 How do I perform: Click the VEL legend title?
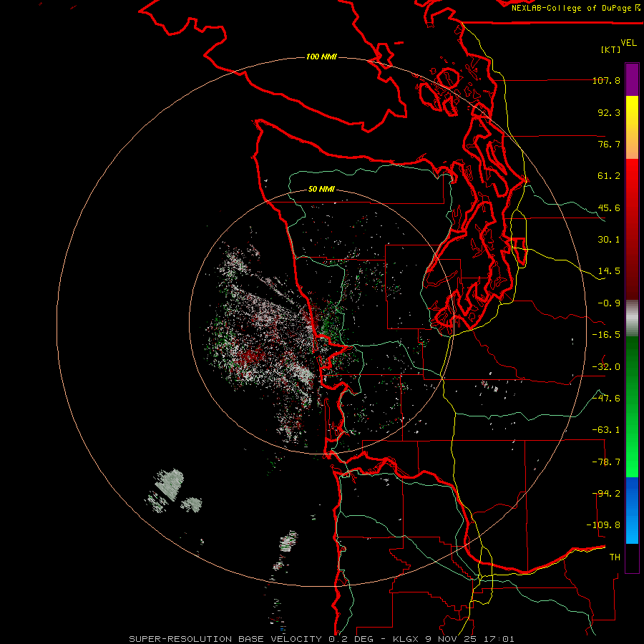628,43
